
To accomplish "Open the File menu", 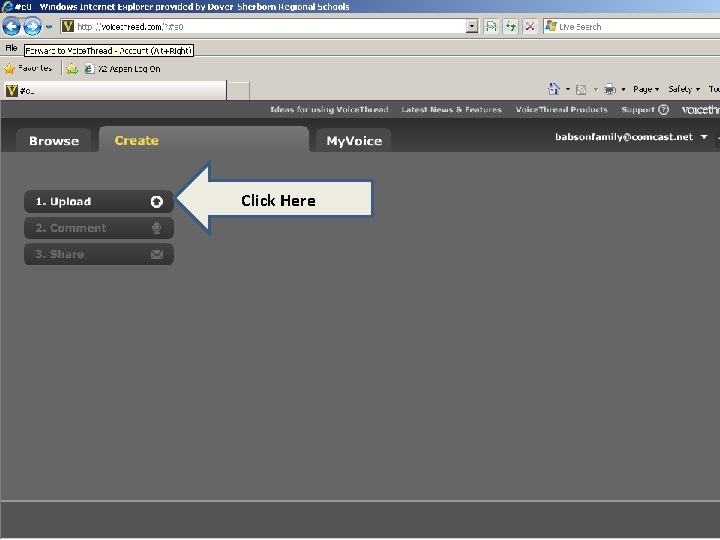I will [x=11, y=48].
